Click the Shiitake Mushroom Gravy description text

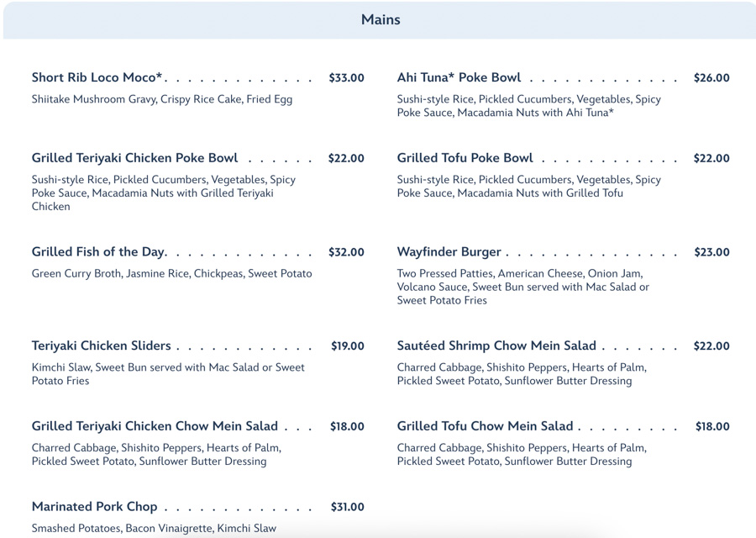coord(162,99)
